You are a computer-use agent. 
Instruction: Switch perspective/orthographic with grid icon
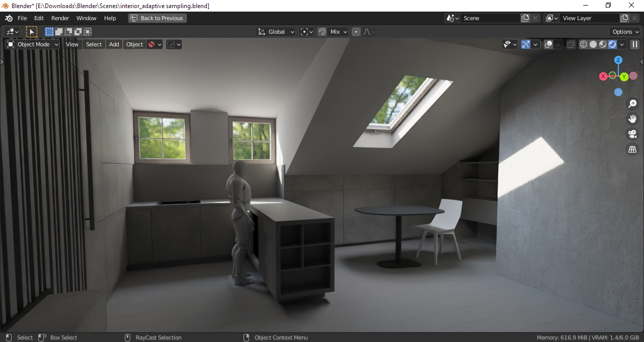[632, 149]
